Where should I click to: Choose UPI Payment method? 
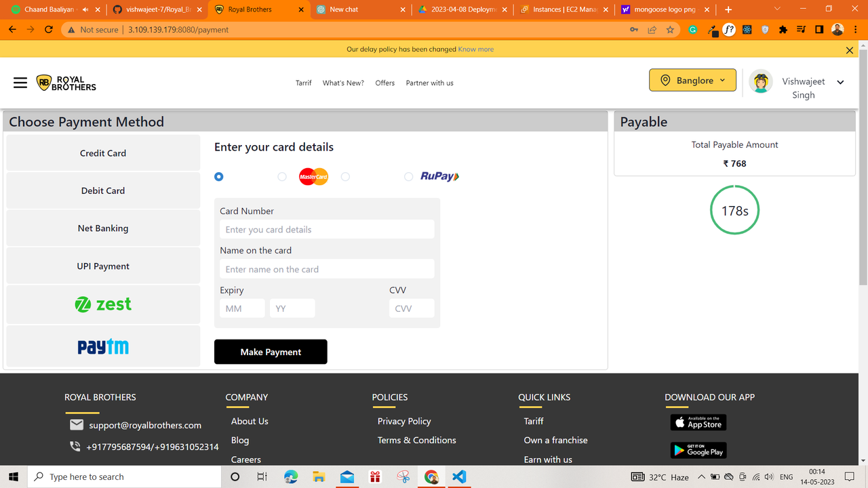click(x=103, y=266)
